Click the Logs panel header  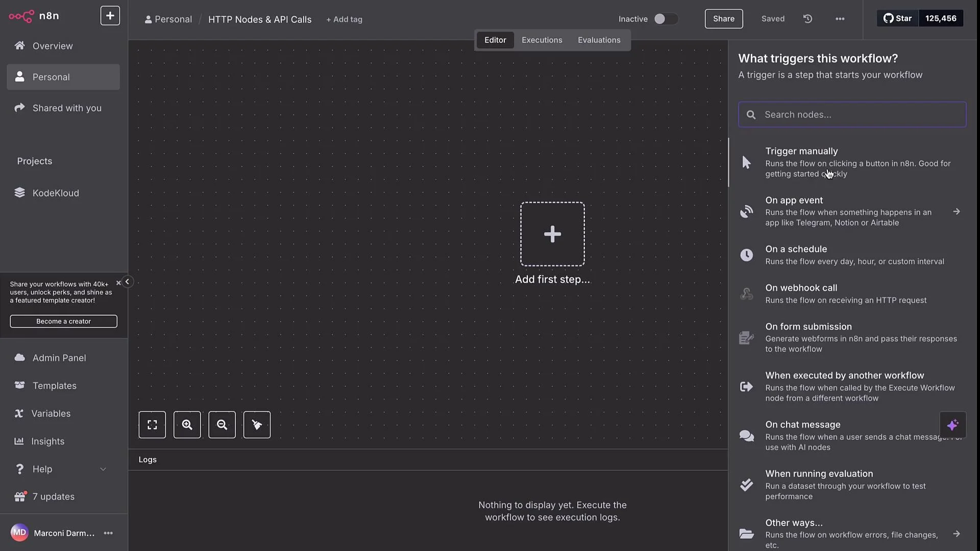click(428, 460)
